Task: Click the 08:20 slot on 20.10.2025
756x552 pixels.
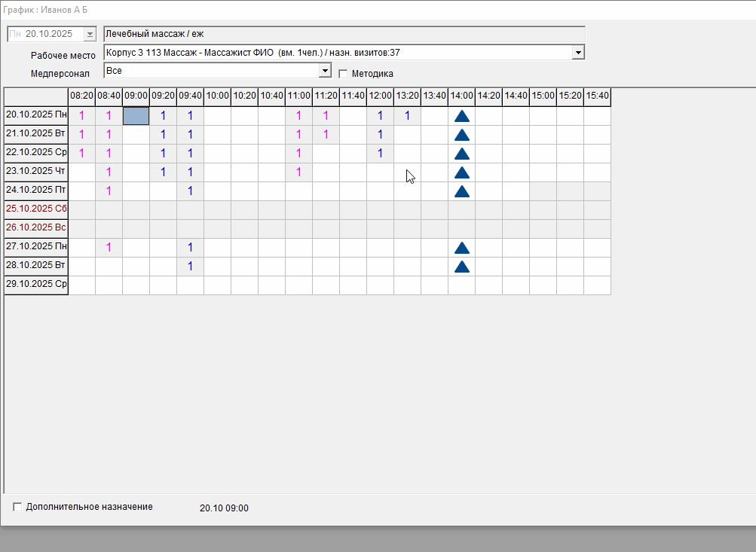Action: 81,116
